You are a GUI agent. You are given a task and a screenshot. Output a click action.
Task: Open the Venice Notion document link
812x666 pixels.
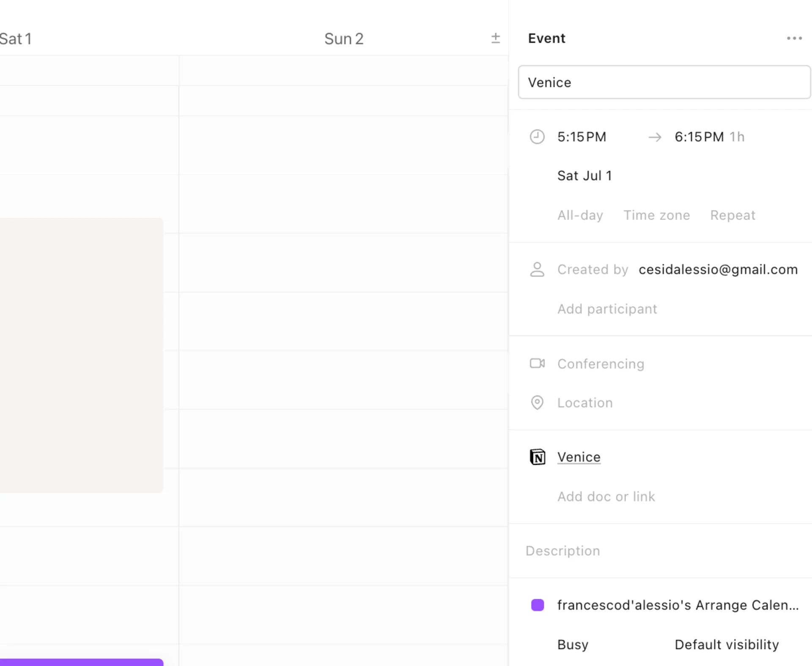coord(579,457)
